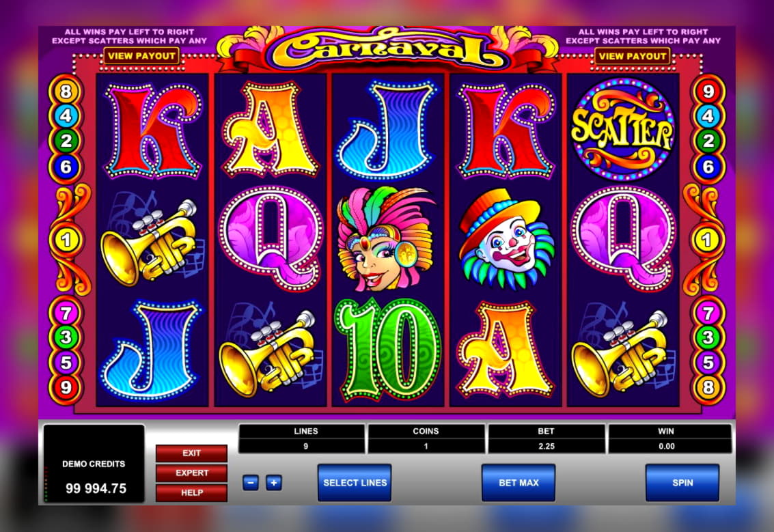Spin the reels
This screenshot has width=774, height=532.
pos(682,483)
